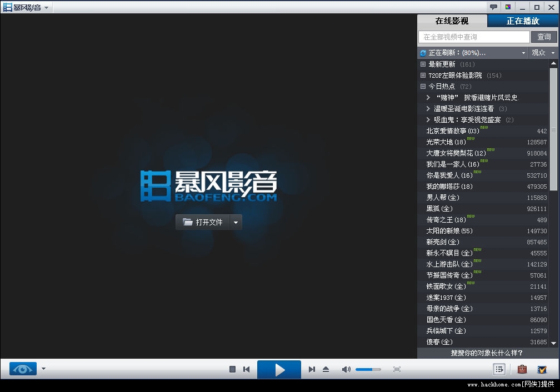Viewport: 560px width, 392px height.
Task: Toggle the playlist panel icon
Action: 499,369
